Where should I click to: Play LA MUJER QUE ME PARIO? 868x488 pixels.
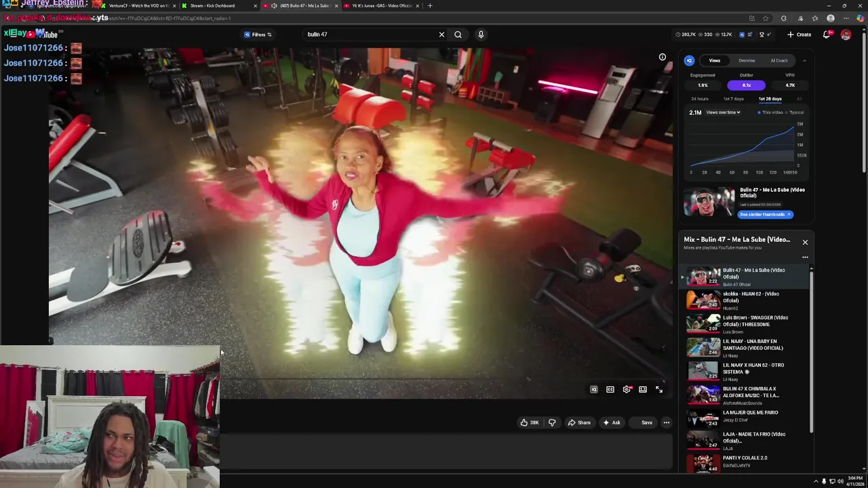[745, 417]
